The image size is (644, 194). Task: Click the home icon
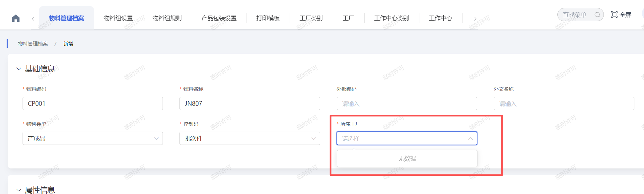tap(16, 18)
